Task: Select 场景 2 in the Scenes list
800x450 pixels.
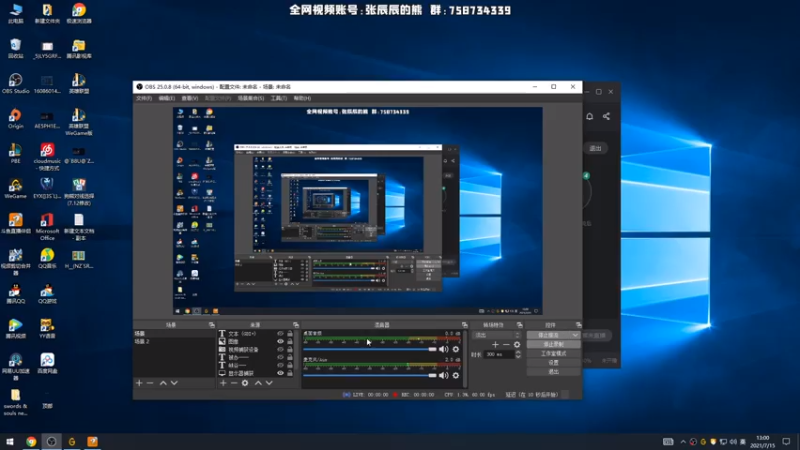Action: point(174,341)
